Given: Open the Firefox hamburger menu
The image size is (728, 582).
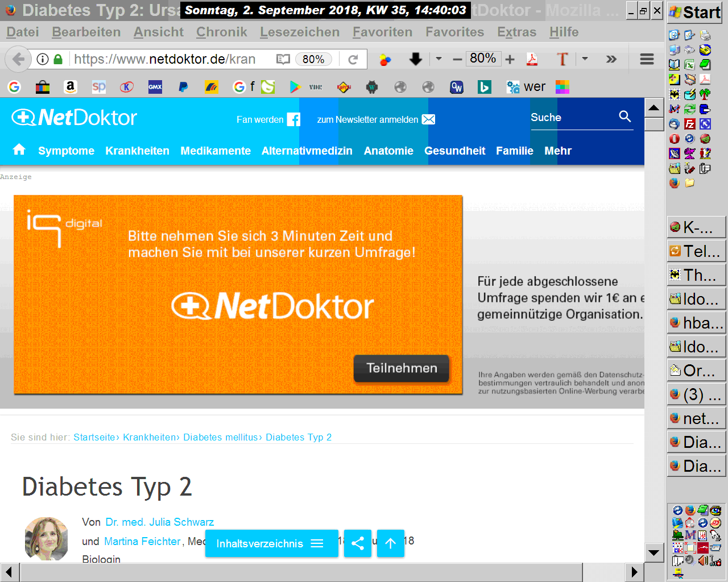Looking at the screenshot, I should pyautogui.click(x=647, y=59).
